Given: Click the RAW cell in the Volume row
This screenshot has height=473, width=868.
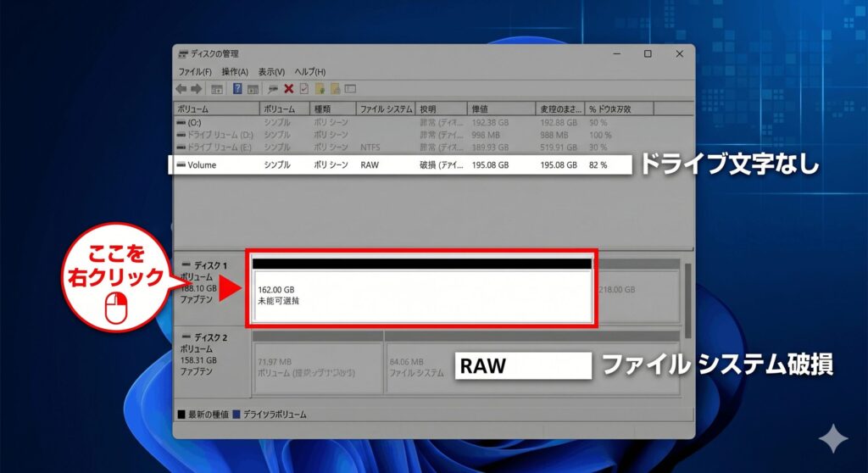Looking at the screenshot, I should tap(370, 165).
